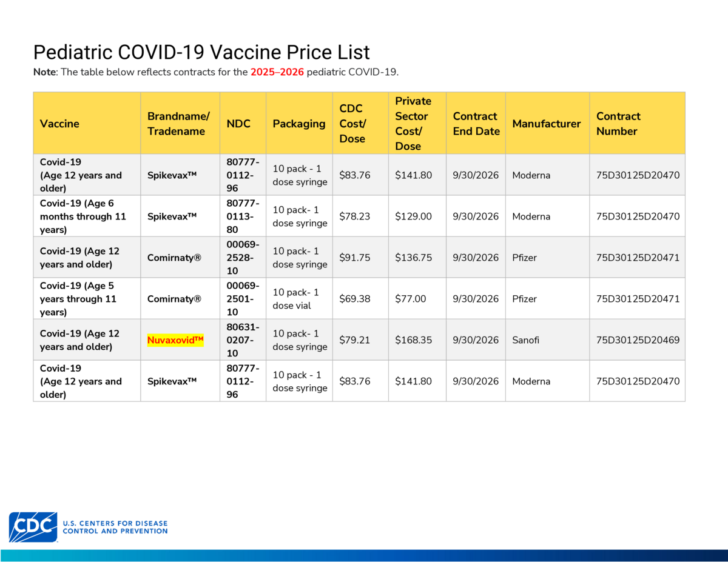
Task: Click the red 2025–2026 text in the note
Action: tap(277, 72)
